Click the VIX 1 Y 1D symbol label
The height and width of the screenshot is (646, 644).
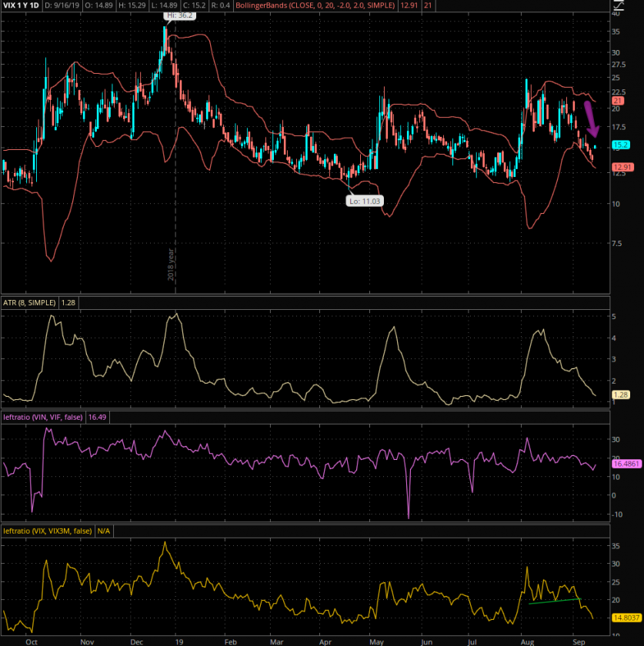coord(22,6)
